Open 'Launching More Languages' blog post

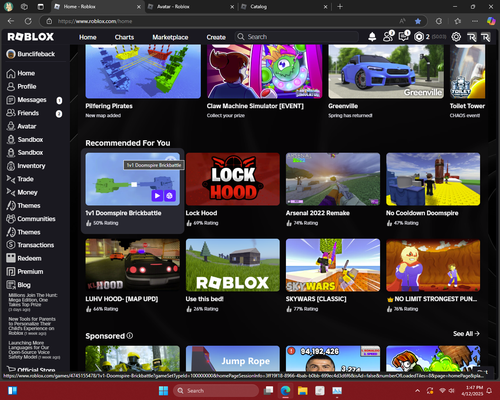coord(34,350)
